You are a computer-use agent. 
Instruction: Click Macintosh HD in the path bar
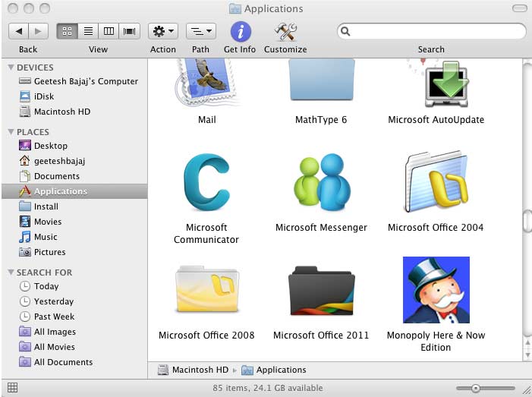coord(194,370)
